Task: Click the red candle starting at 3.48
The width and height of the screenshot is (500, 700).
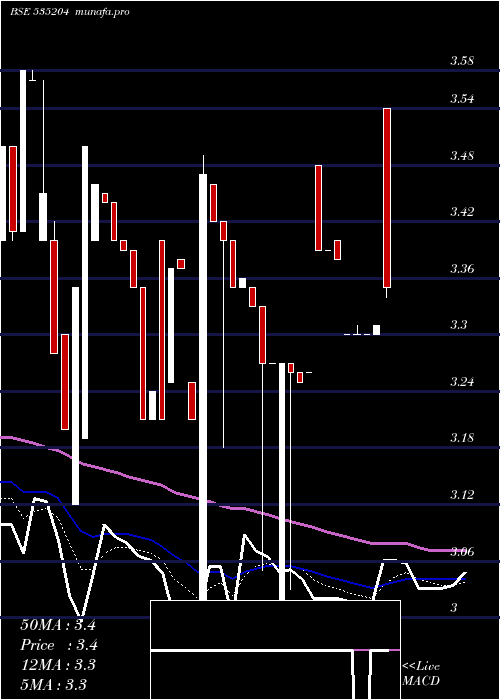Action: 318,208
